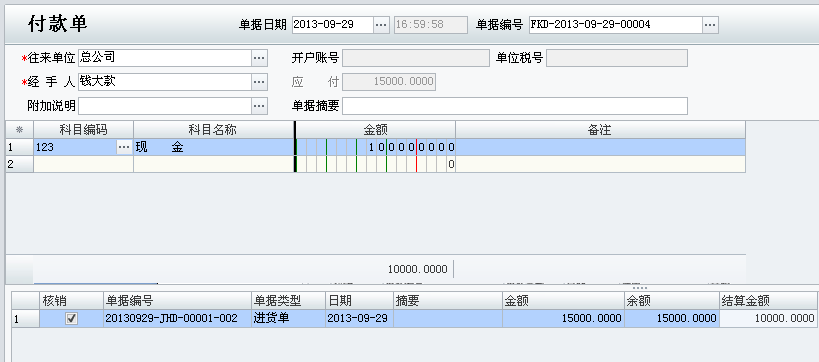Open the 经手人 lookup ellipsis button

tap(260, 82)
